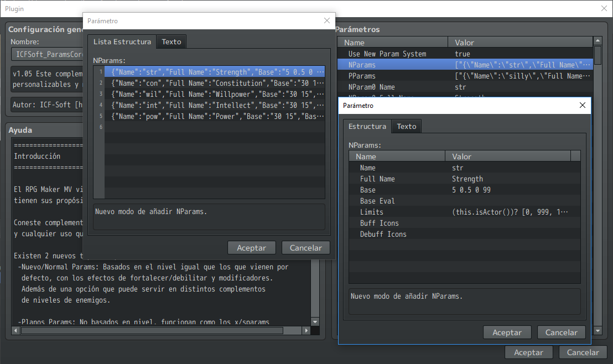This screenshot has width=613, height=364.
Task: Select list row 5 with "pow" Power
Action: (x=214, y=116)
